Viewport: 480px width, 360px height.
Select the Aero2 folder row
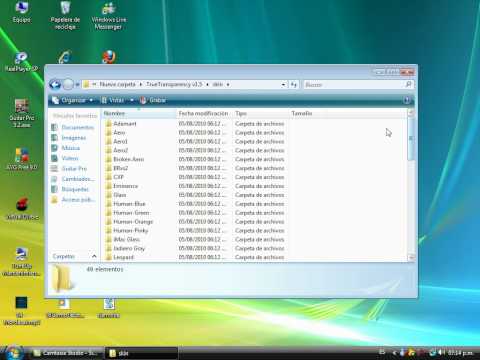point(195,150)
